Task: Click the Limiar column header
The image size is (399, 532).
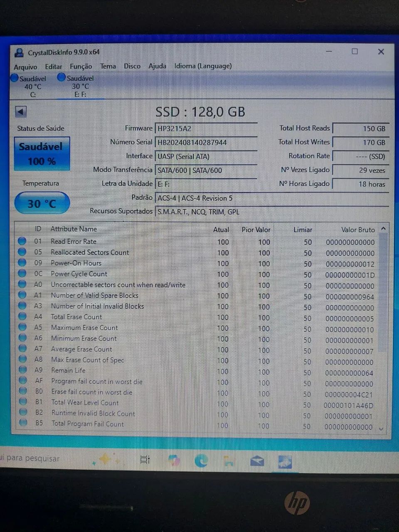Action: click(303, 230)
